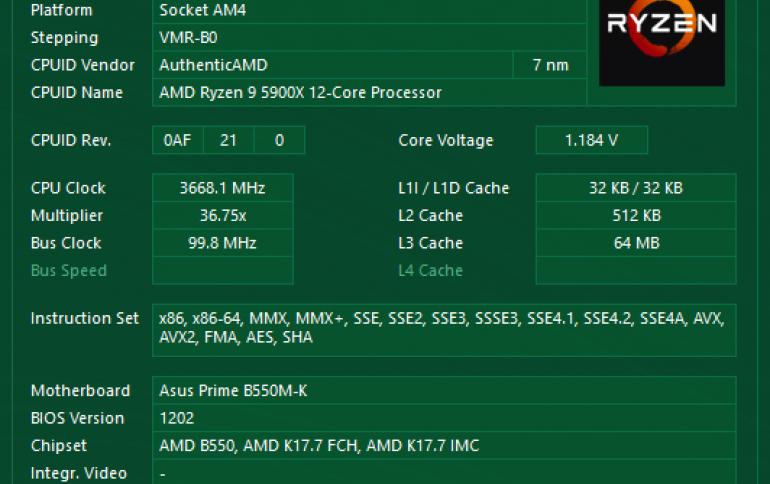Image resolution: width=770 pixels, height=484 pixels.
Task: Click the Platform label
Action: click(61, 10)
